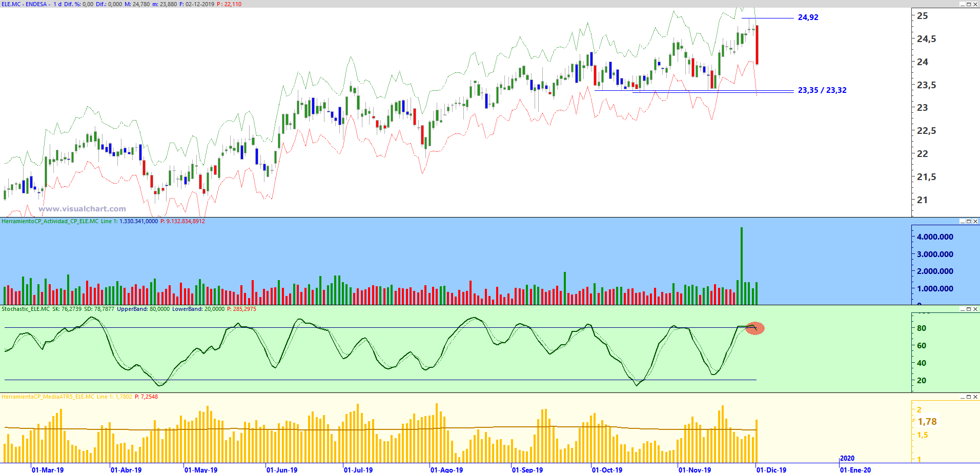Image resolution: width=980 pixels, height=473 pixels.
Task: Select the HerramientaCP_MediaATR5_ELE.MC indicator label
Action: click(48, 397)
